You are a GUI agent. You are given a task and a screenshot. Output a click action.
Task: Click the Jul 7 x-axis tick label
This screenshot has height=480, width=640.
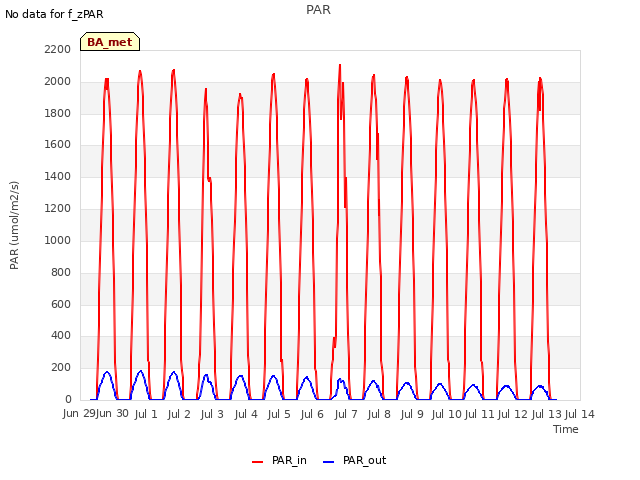pos(346,414)
